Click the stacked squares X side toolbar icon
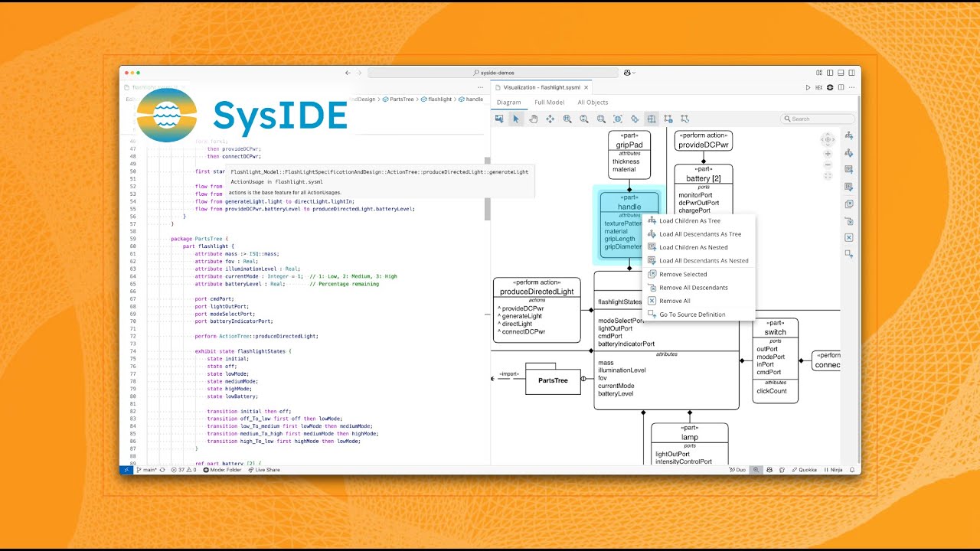Viewport: 980px width, 551px height. pos(849,204)
